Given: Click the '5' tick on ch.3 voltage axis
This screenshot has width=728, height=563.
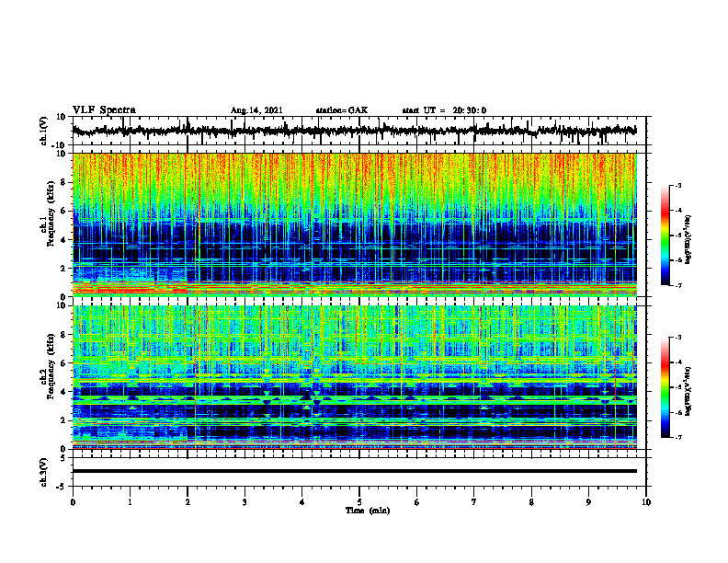Looking at the screenshot, I should [63, 458].
